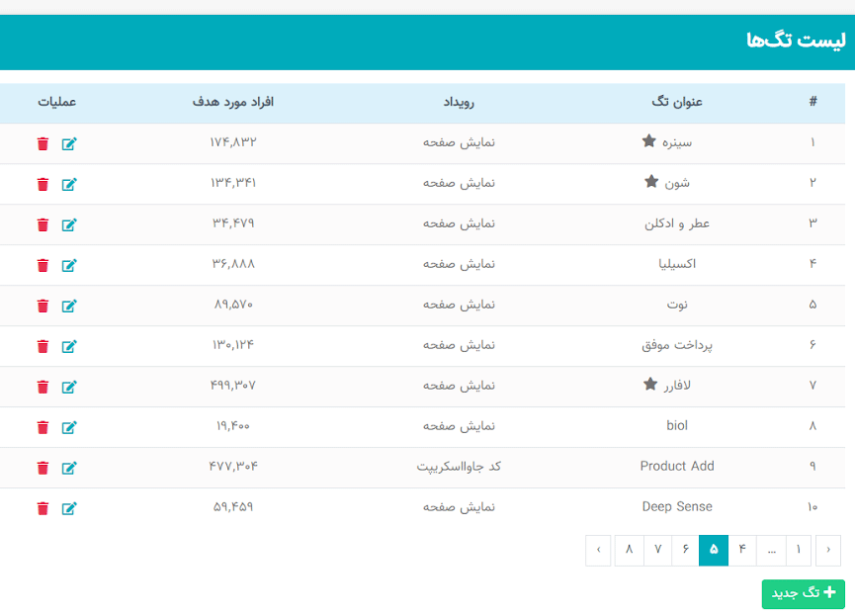Edit the سینره tag

tap(69, 144)
